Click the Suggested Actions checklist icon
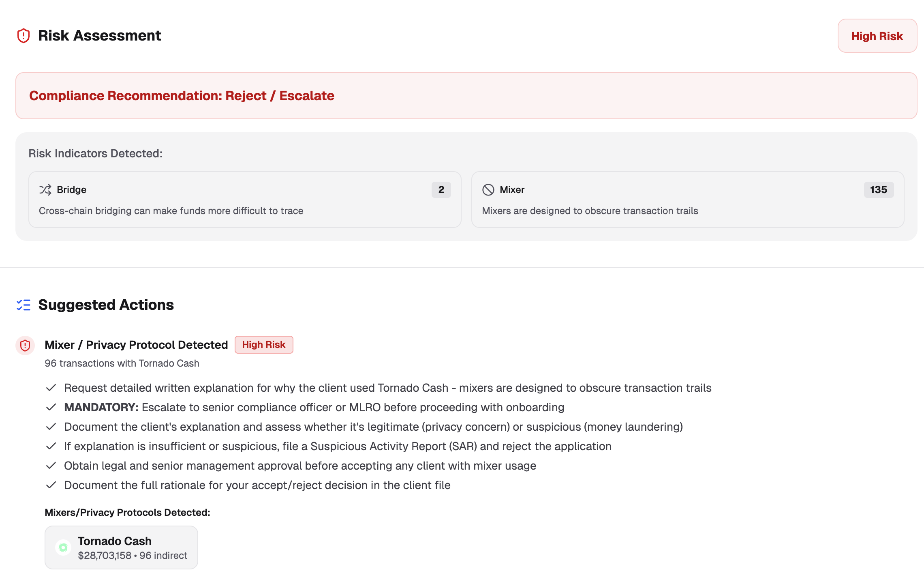The width and height of the screenshot is (924, 584). point(24,305)
